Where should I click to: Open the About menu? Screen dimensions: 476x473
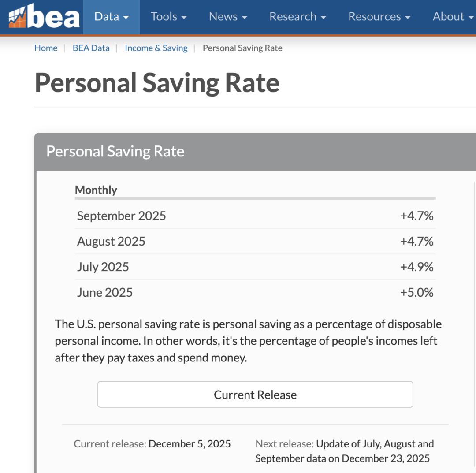(453, 17)
